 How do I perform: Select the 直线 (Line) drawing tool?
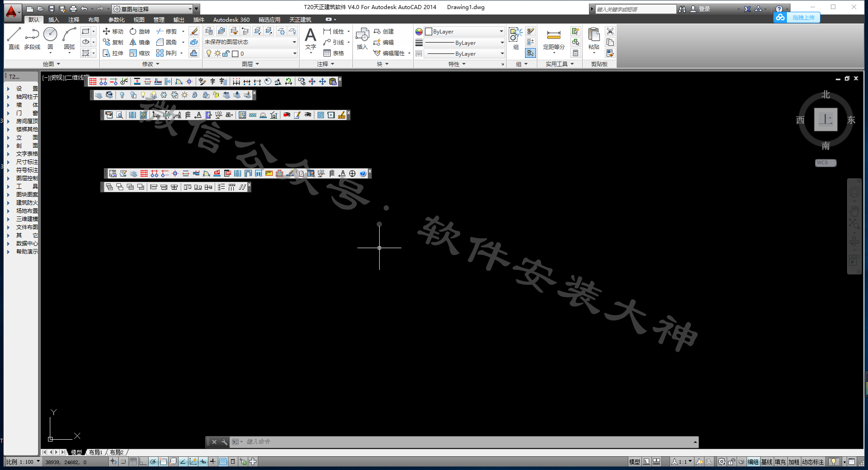[x=14, y=38]
